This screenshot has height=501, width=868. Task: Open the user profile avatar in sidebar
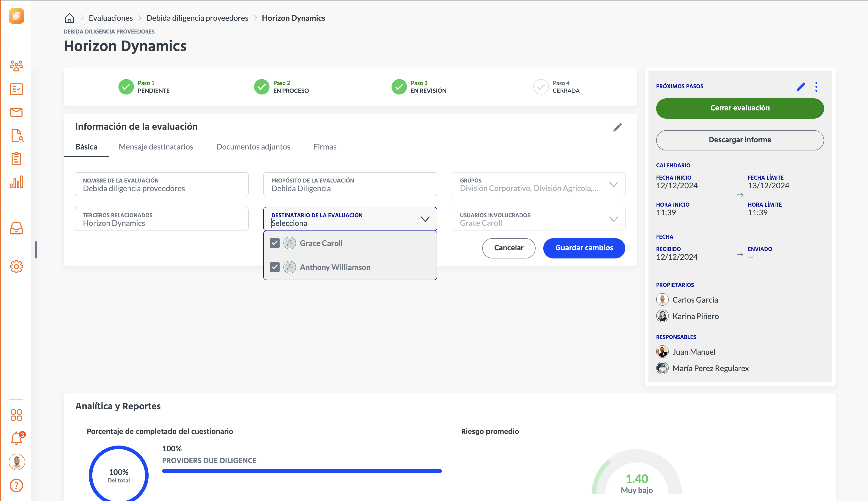point(17,462)
